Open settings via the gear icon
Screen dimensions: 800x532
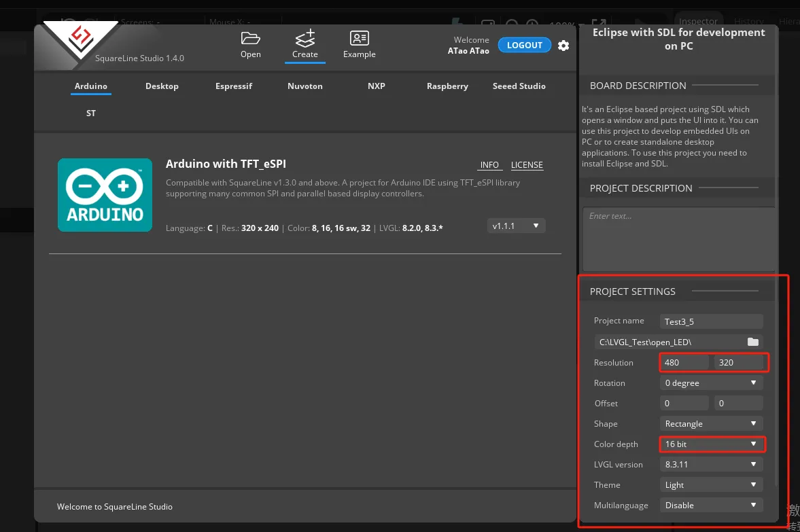563,46
